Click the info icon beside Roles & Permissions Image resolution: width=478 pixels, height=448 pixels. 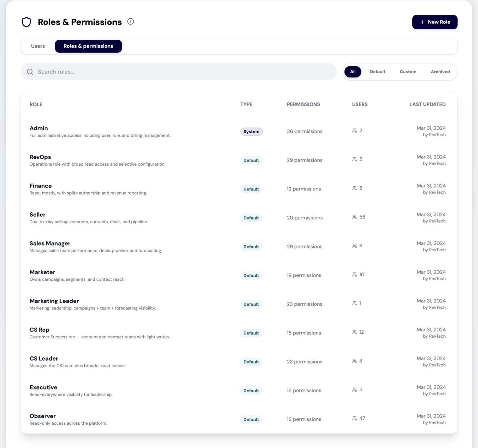[130, 22]
